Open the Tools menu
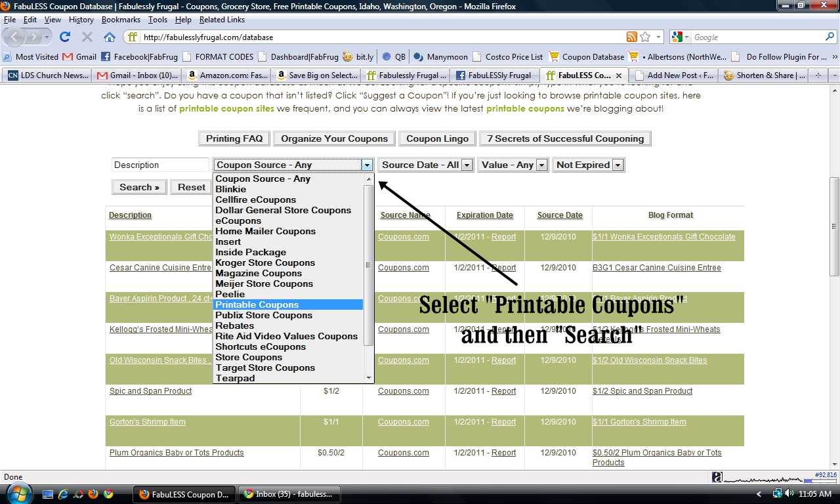This screenshot has width=840, height=504. click(157, 20)
